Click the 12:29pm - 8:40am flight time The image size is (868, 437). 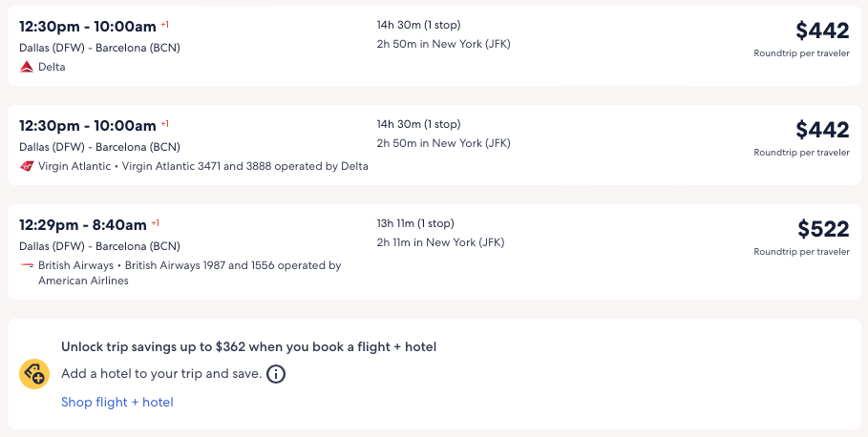point(83,225)
